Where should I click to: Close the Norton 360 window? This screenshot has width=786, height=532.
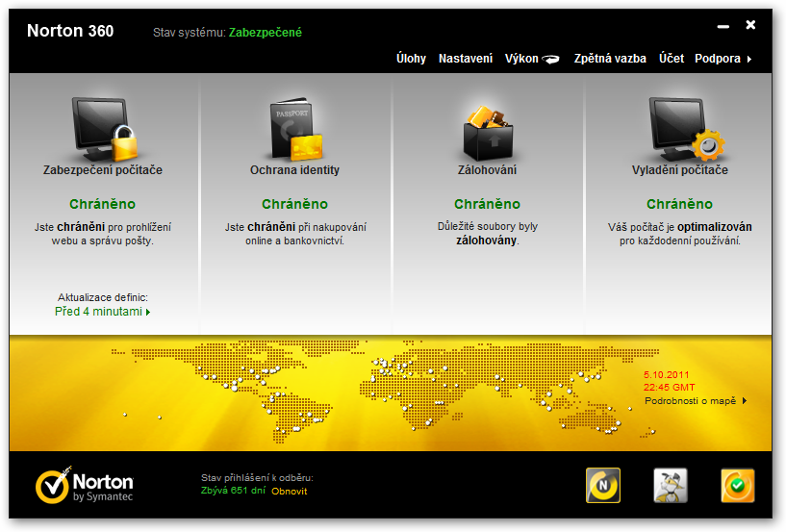pos(750,25)
